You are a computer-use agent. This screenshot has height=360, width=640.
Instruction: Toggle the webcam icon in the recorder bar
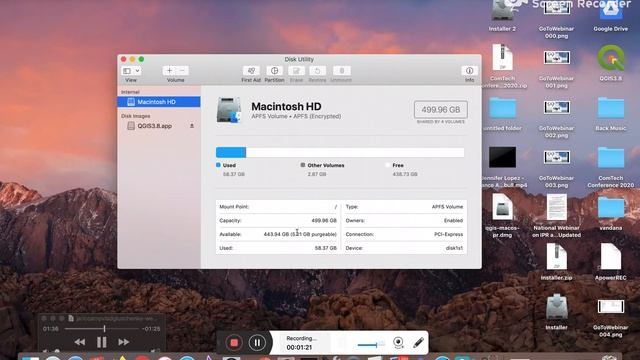[x=398, y=342]
